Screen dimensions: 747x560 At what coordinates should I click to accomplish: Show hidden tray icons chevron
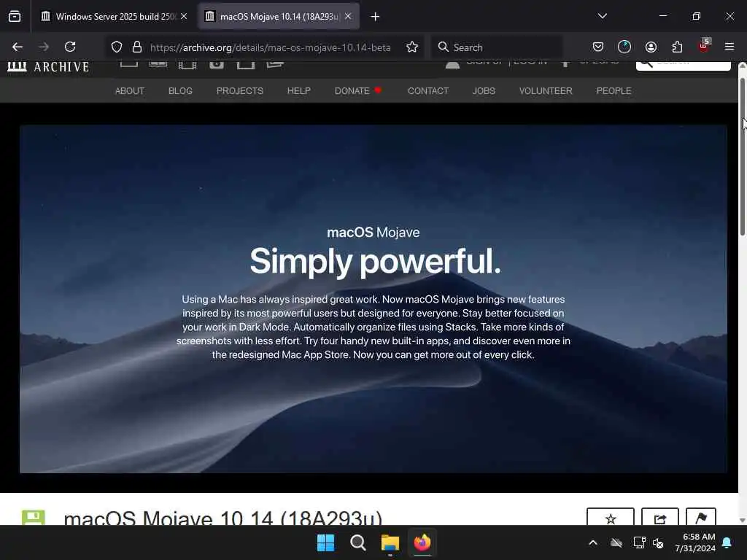coord(593,542)
